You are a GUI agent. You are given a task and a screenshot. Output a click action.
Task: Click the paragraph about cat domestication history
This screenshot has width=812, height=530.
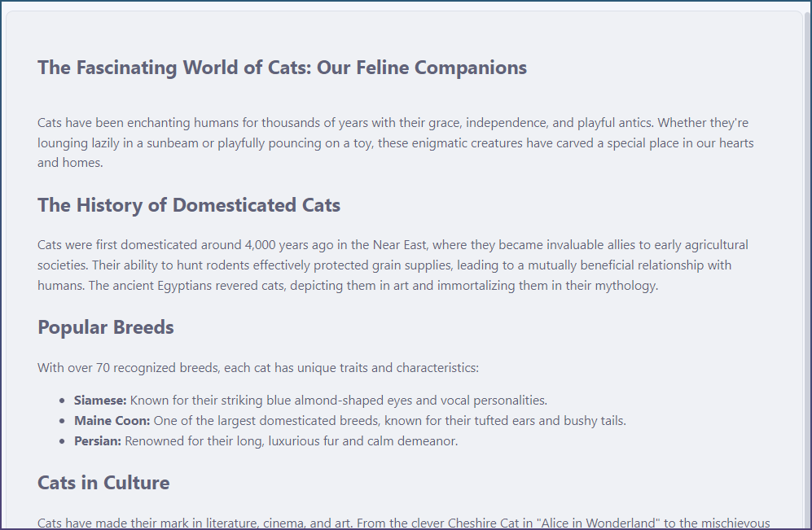point(393,265)
